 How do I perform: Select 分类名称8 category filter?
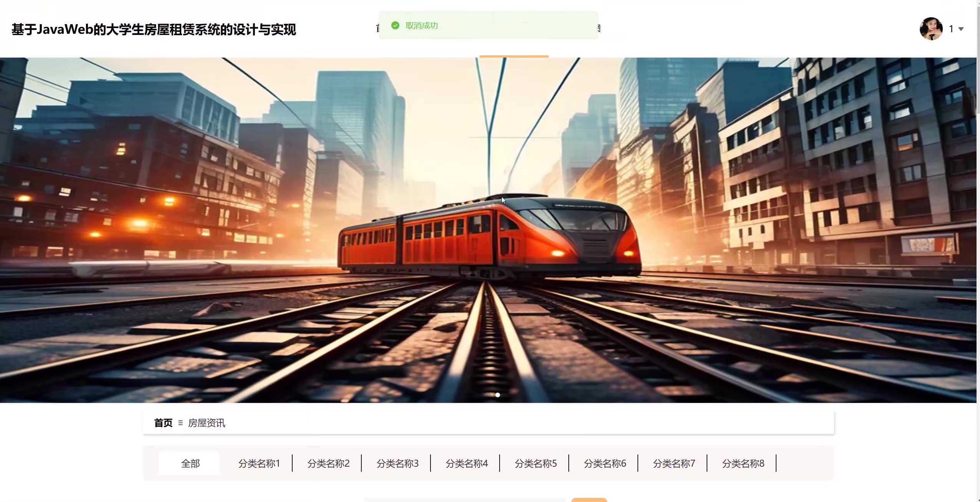click(743, 463)
